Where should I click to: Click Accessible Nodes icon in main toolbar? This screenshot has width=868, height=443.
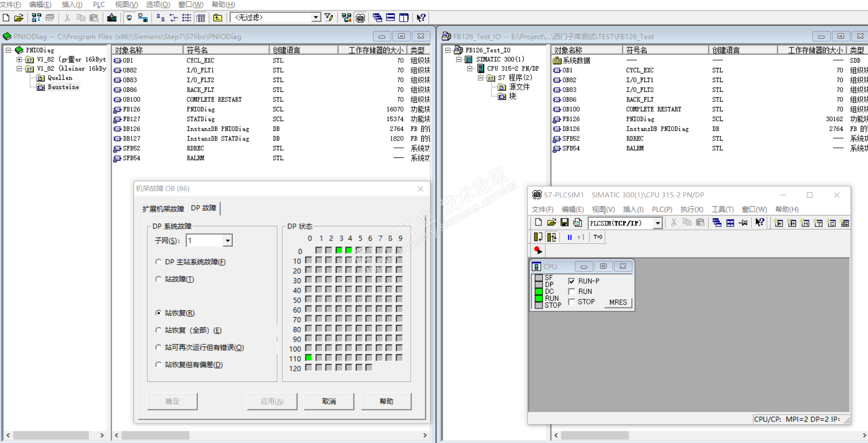(x=36, y=18)
